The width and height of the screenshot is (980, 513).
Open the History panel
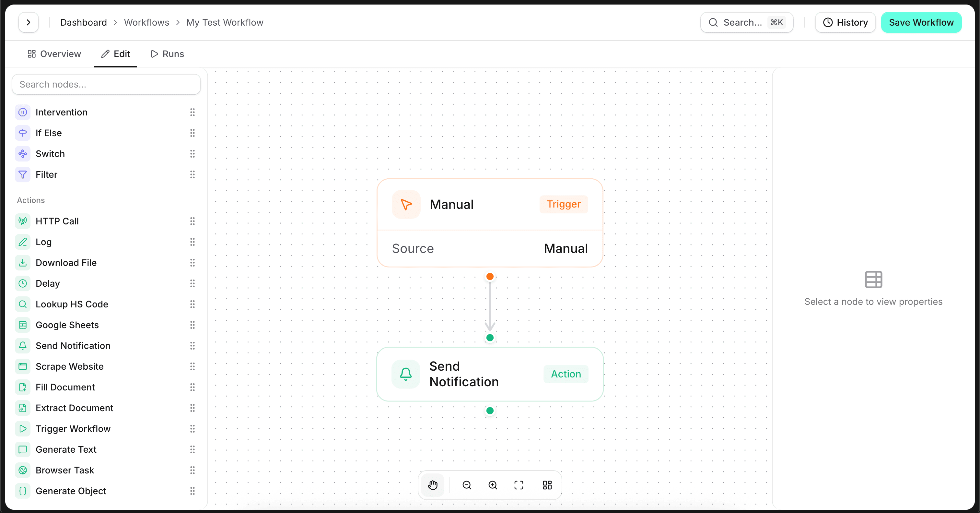coord(845,22)
